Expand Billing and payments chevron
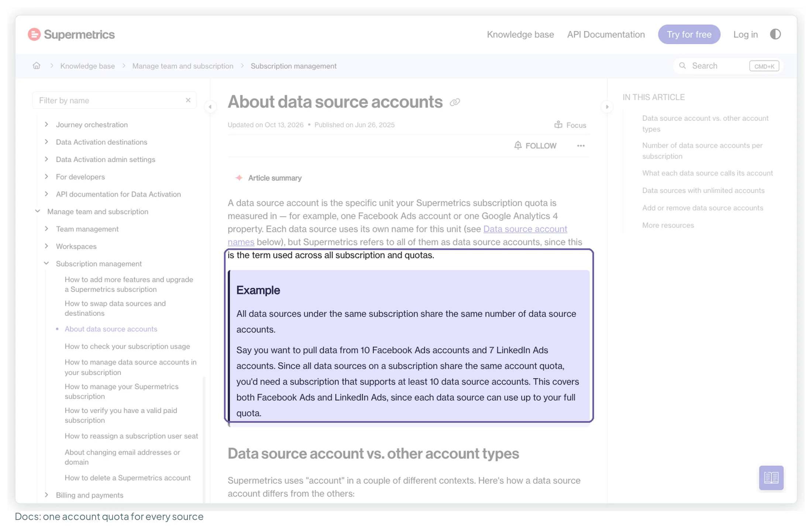 point(47,495)
